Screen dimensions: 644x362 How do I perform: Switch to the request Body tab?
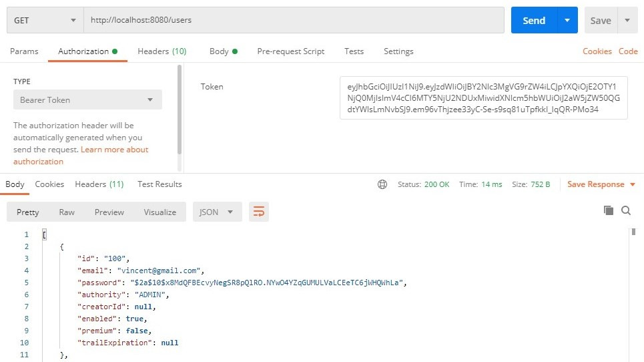224,51
